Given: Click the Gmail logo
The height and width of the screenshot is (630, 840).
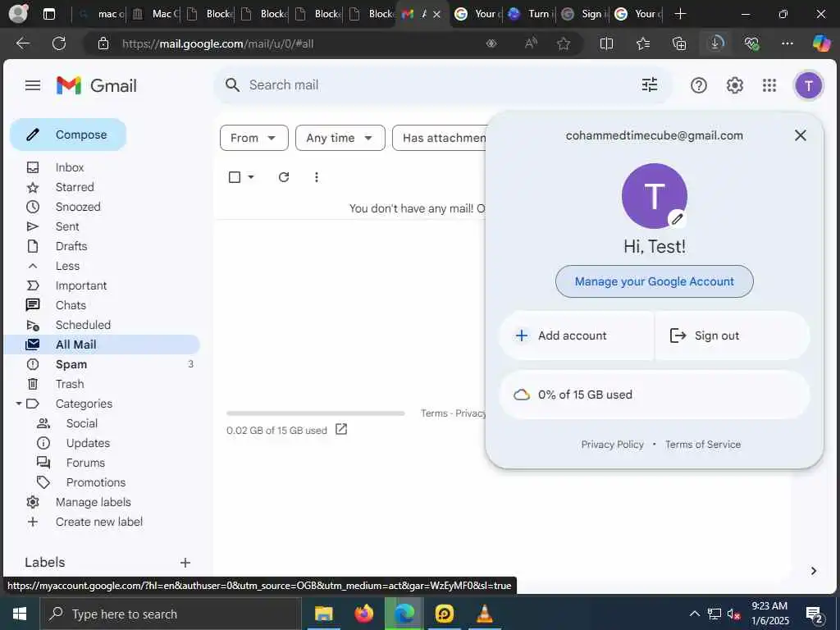Looking at the screenshot, I should click(x=97, y=85).
